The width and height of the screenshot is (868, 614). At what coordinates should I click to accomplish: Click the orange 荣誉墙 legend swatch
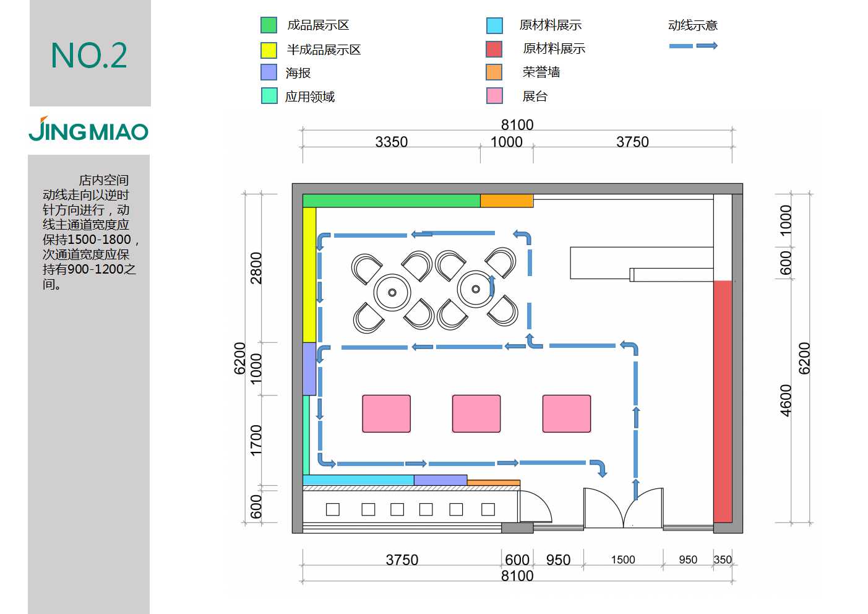[x=494, y=72]
